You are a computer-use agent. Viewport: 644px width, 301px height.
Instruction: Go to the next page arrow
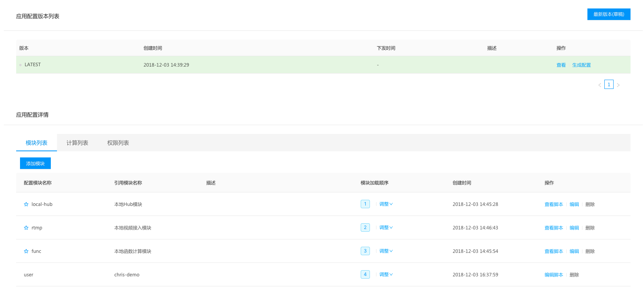(x=618, y=85)
